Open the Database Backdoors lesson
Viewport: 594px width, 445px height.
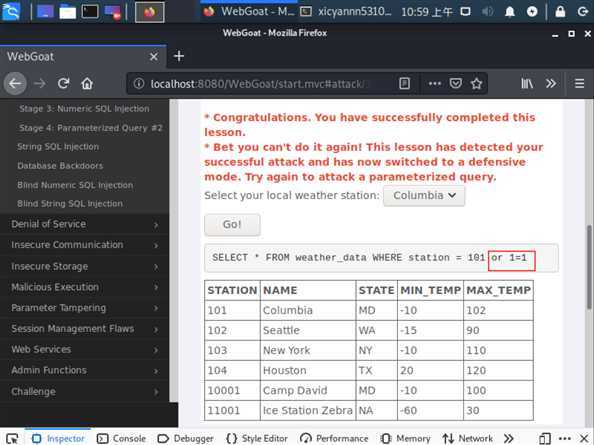click(x=60, y=166)
